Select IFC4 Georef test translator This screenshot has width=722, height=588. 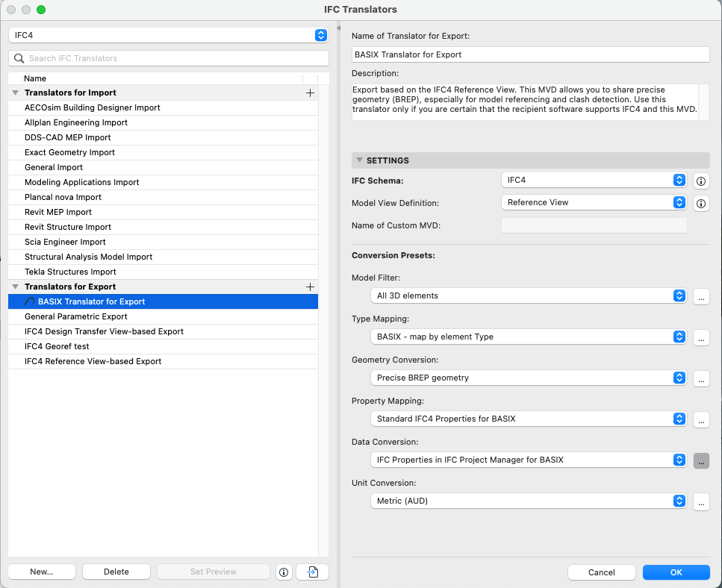[x=163, y=346]
